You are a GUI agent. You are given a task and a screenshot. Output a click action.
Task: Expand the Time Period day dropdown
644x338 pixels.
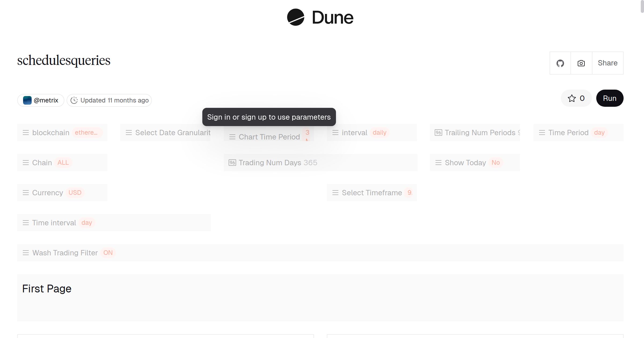[599, 133]
